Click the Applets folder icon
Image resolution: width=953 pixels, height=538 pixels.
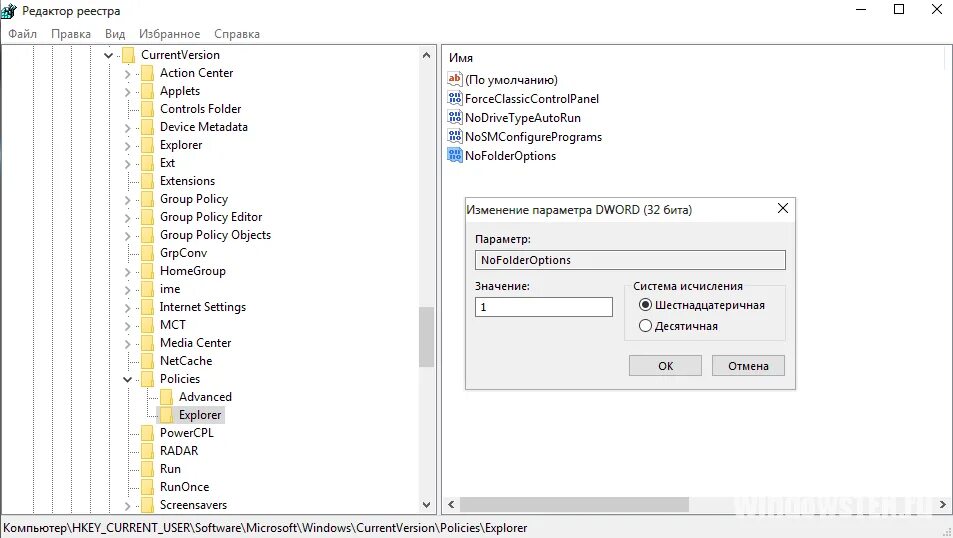coord(147,91)
